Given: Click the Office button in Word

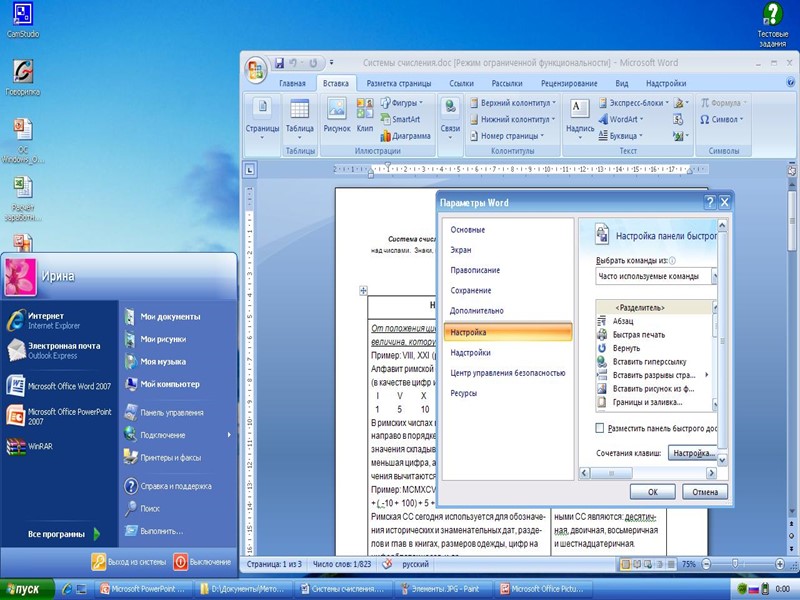Looking at the screenshot, I should click(x=256, y=69).
